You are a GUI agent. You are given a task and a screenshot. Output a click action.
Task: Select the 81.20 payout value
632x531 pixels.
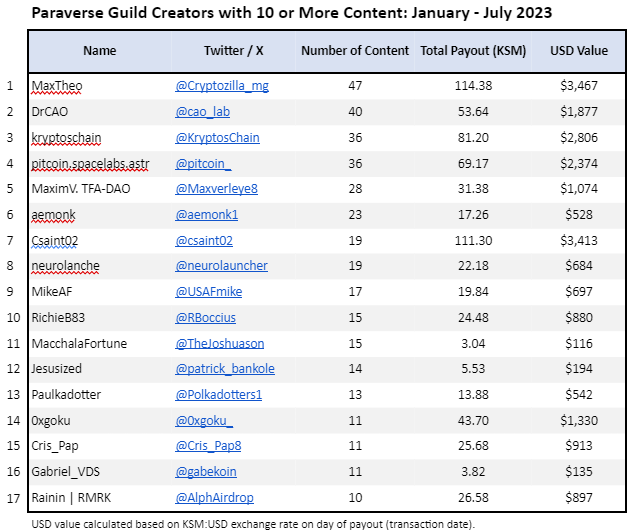point(473,138)
